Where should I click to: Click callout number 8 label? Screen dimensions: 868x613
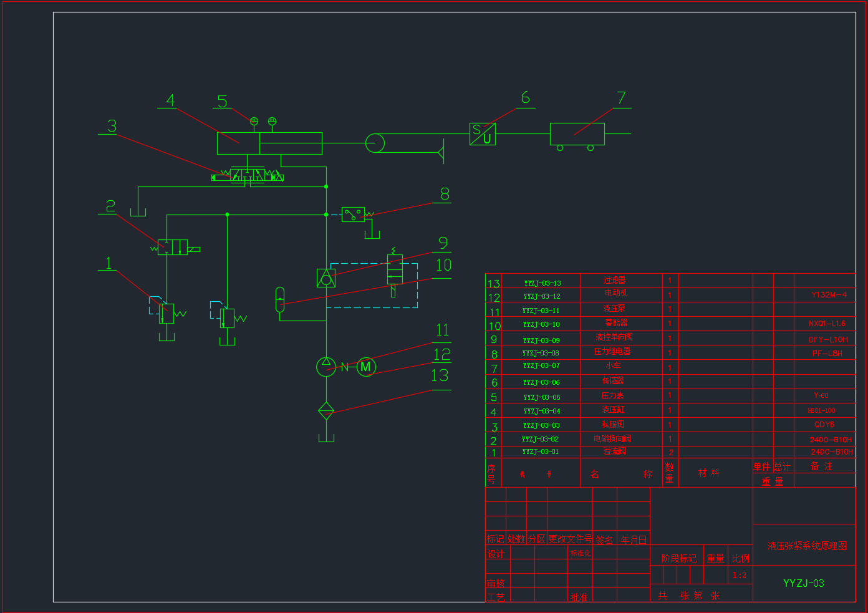pos(445,194)
